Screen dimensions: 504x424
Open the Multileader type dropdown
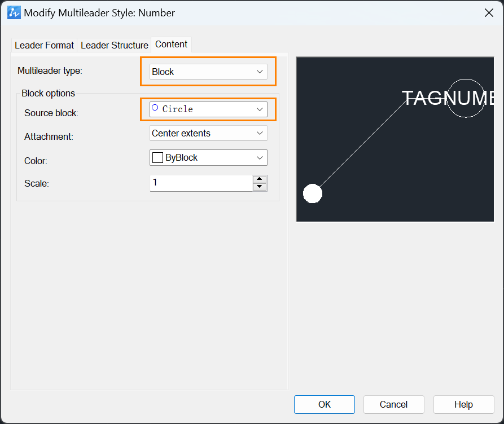(208, 72)
